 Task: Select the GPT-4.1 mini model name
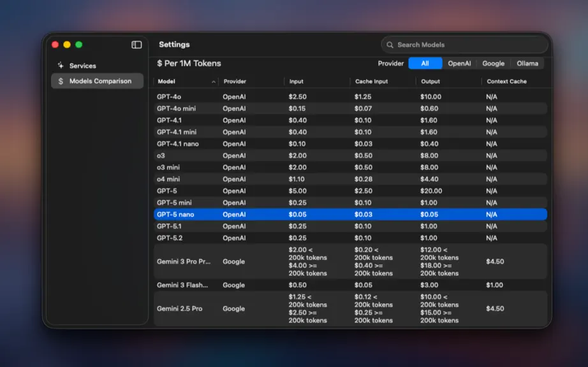coord(177,132)
